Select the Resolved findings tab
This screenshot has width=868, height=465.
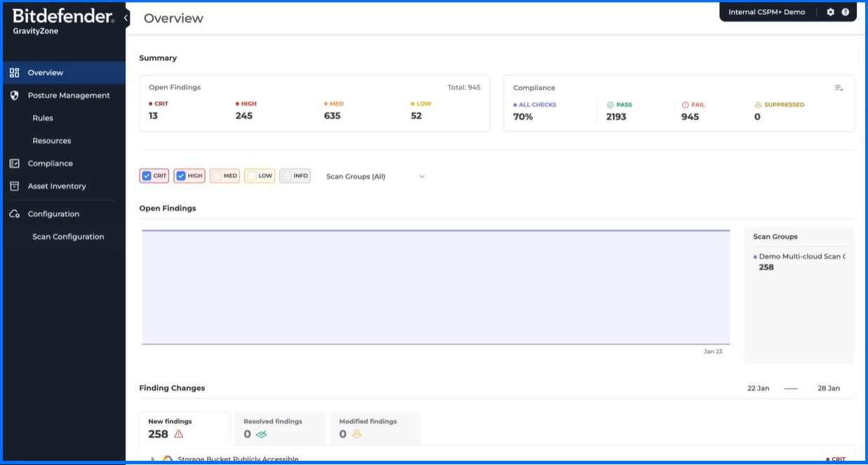click(281, 428)
